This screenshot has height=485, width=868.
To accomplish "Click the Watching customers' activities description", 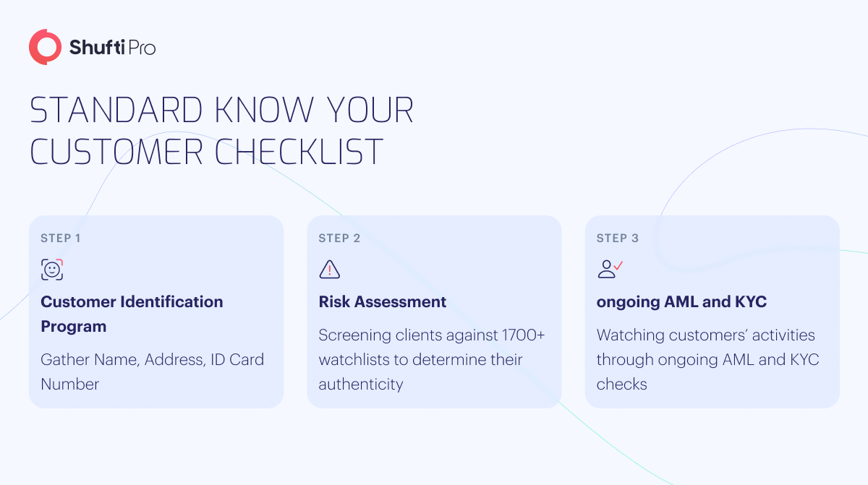I will pos(707,359).
